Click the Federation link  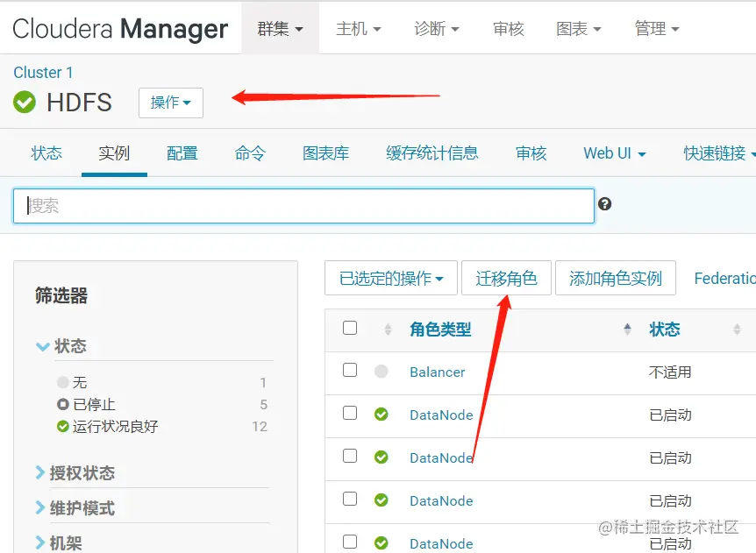click(724, 278)
